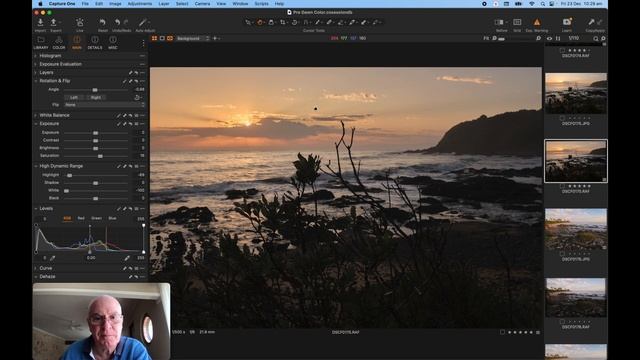Open the Learn icon in the toolbar
Viewport: 640px width, 360px height.
click(x=567, y=22)
